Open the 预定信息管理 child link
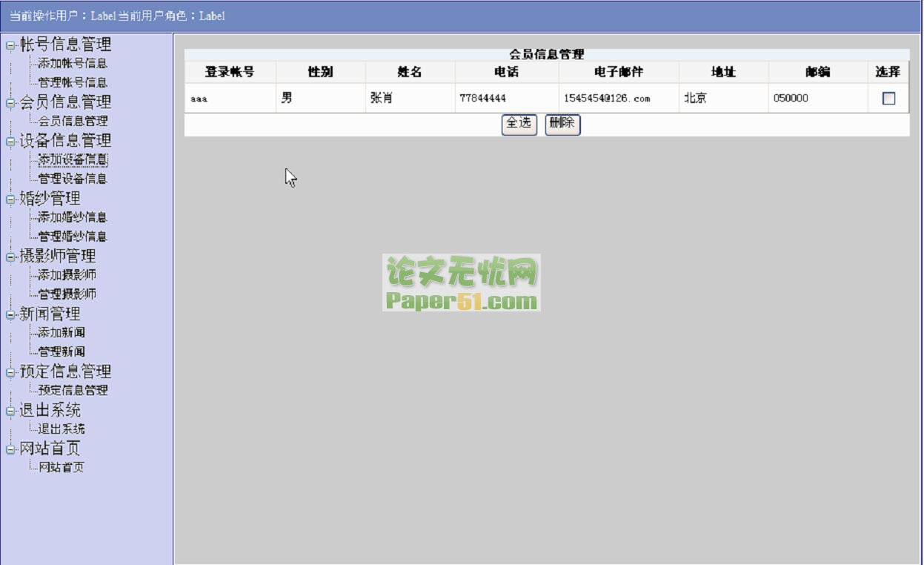The height and width of the screenshot is (565, 924). (73, 390)
